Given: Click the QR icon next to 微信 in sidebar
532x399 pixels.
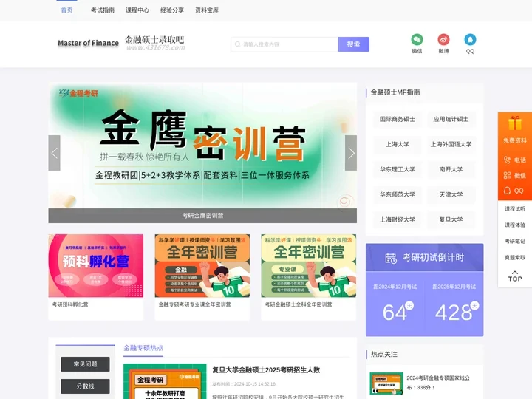Looking at the screenshot, I should [x=507, y=175].
